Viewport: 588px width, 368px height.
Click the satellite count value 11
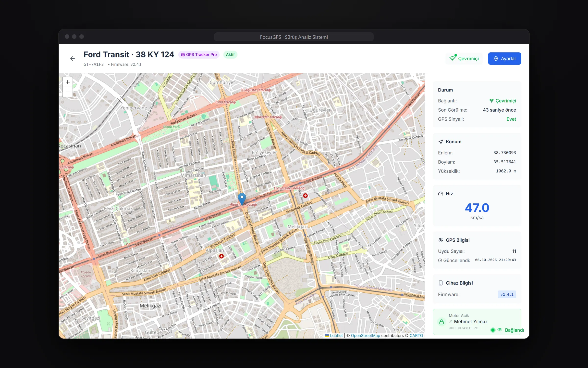pyautogui.click(x=514, y=251)
